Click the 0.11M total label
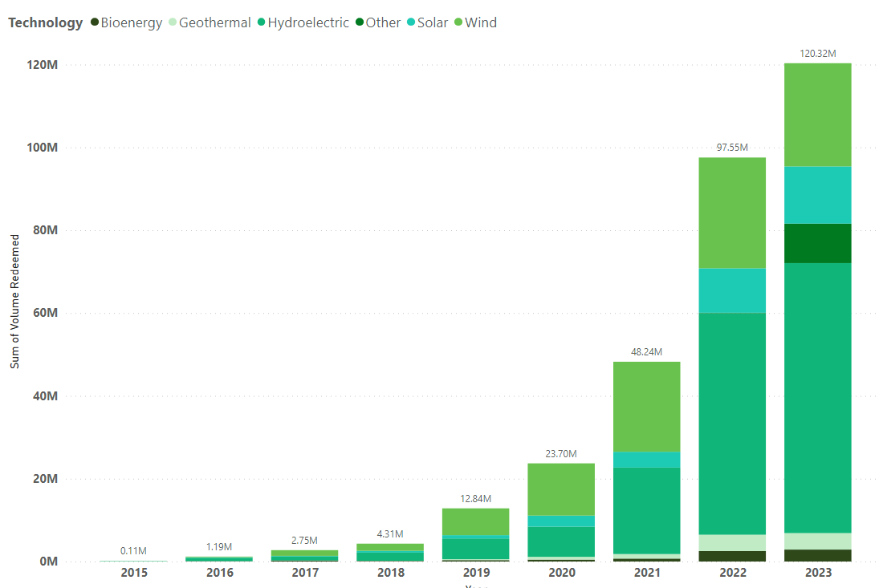879x588 pixels. point(133,551)
